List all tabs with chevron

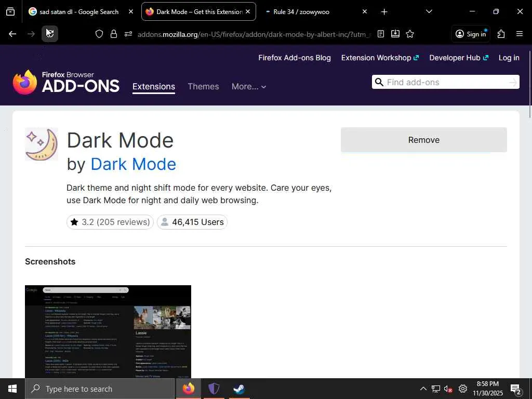pos(429,11)
